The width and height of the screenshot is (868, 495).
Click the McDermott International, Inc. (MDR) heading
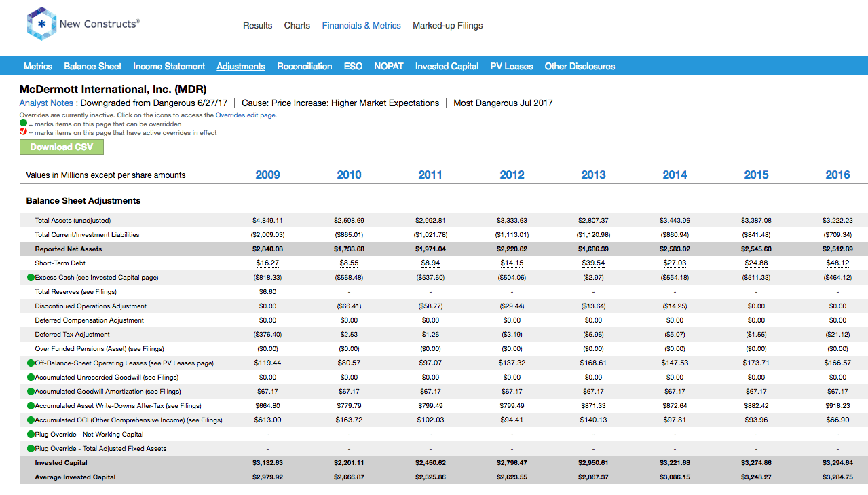coord(113,89)
